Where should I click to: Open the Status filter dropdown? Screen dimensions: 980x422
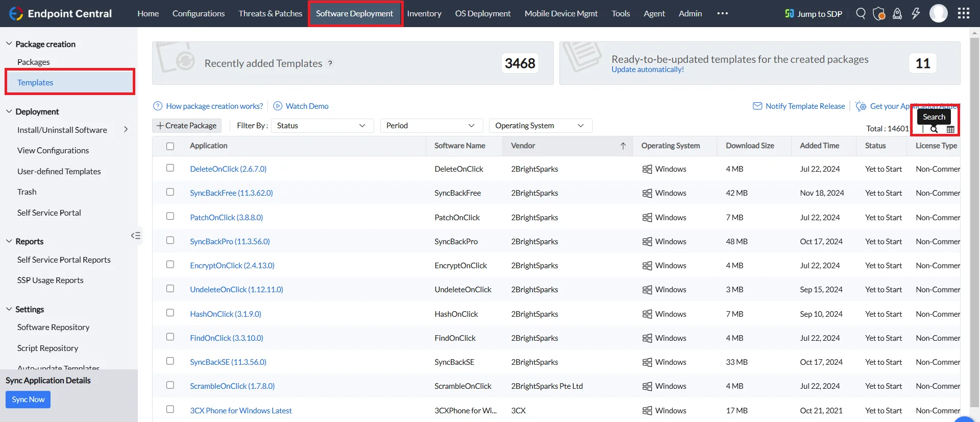(x=322, y=126)
